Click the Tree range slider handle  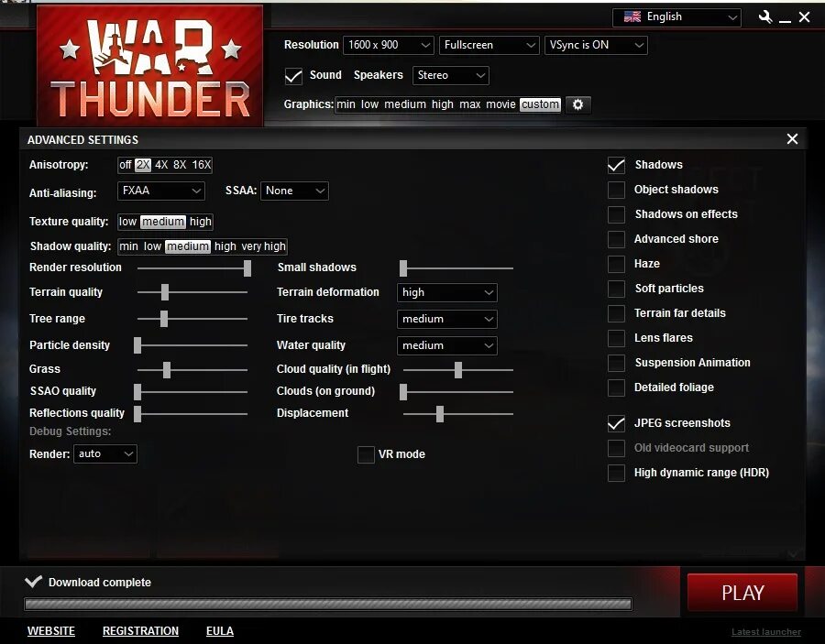click(164, 319)
